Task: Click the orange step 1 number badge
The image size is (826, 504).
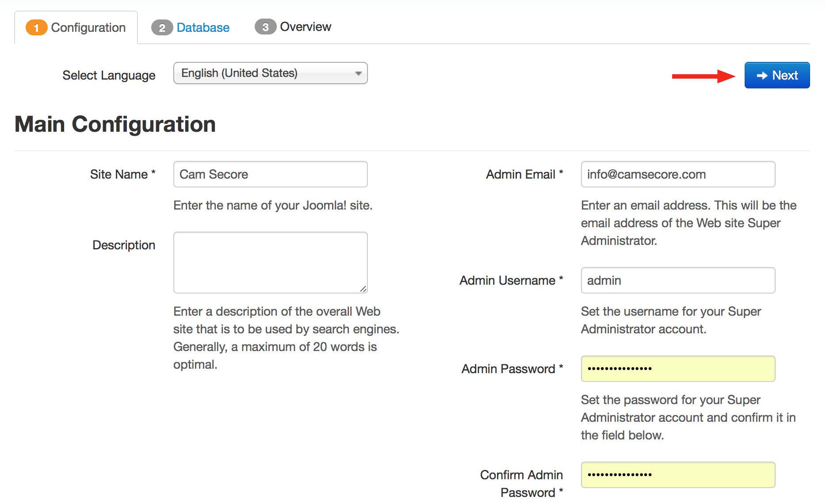Action: (x=36, y=28)
